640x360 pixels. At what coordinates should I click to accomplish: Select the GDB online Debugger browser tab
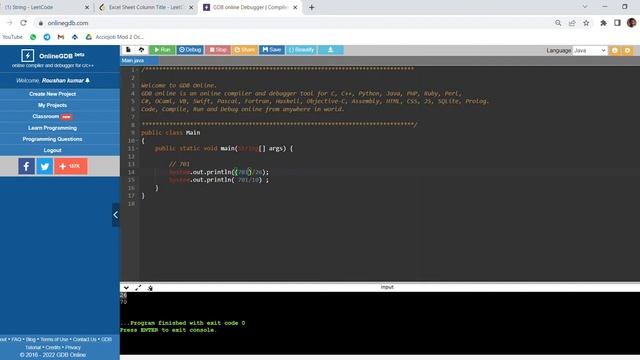click(x=250, y=7)
